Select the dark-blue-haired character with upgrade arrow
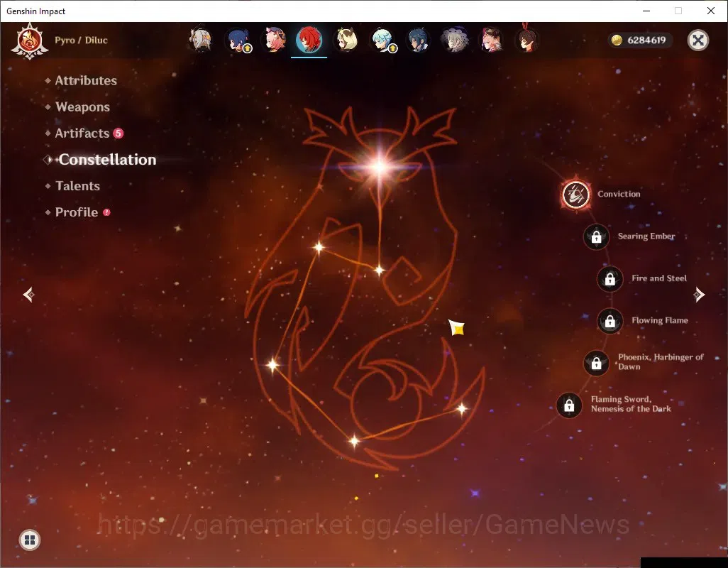 [x=237, y=40]
